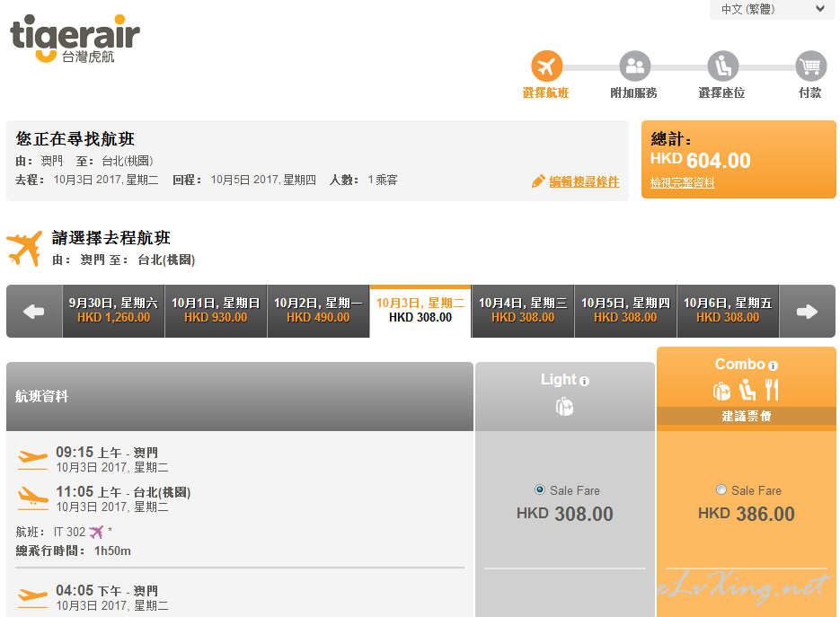Click the 選擇座位 seat step icon
The width and height of the screenshot is (840, 617).
(x=722, y=66)
